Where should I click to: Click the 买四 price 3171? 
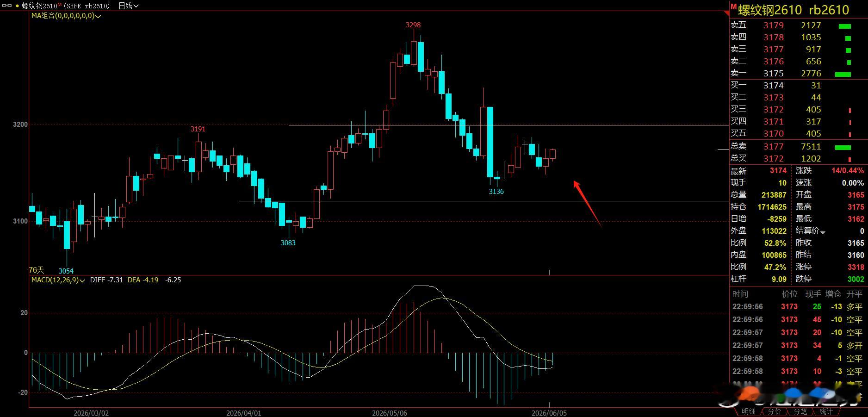(x=774, y=122)
